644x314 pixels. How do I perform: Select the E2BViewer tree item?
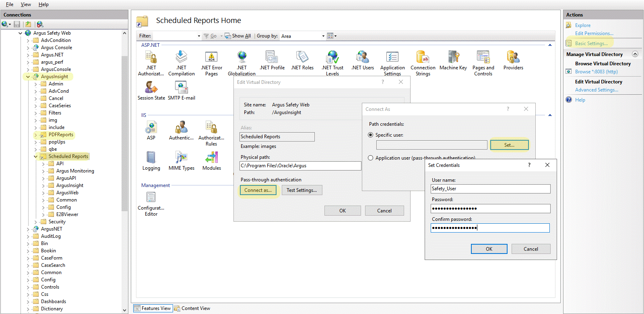(67, 214)
